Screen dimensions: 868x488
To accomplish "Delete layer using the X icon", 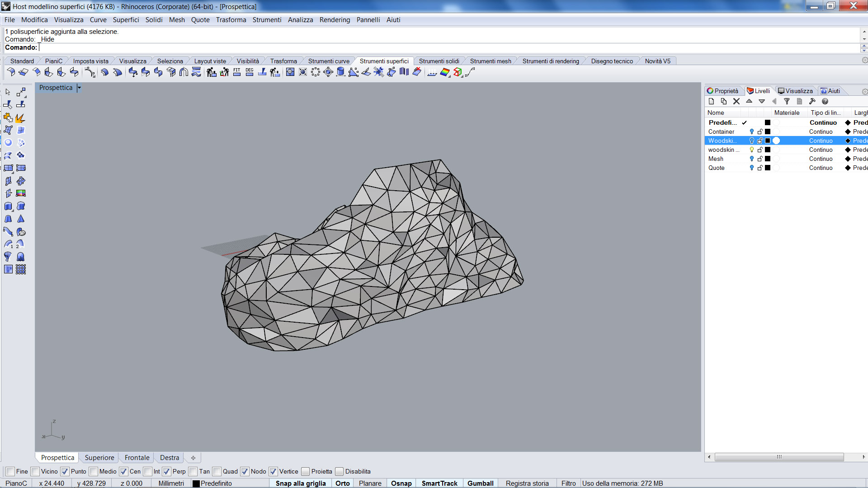I will (x=736, y=101).
